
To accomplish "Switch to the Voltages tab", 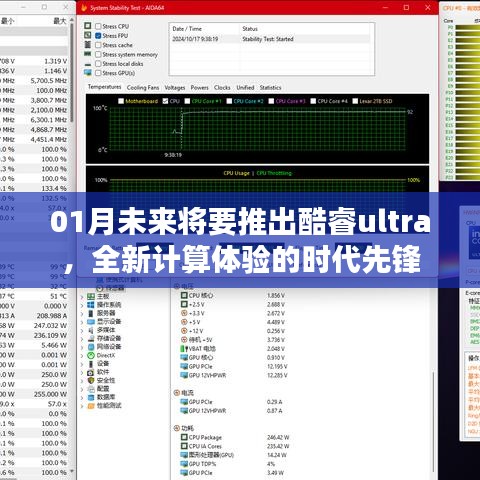I will click(x=175, y=88).
